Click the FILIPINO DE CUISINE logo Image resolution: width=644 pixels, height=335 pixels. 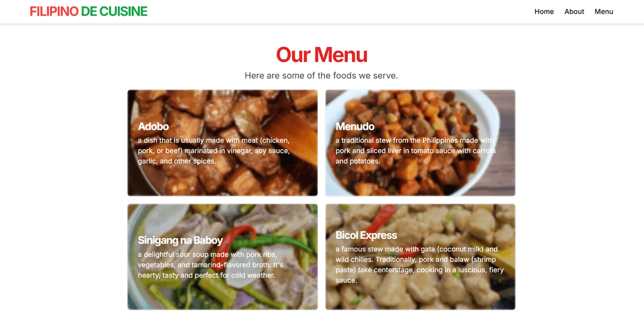pos(88,11)
